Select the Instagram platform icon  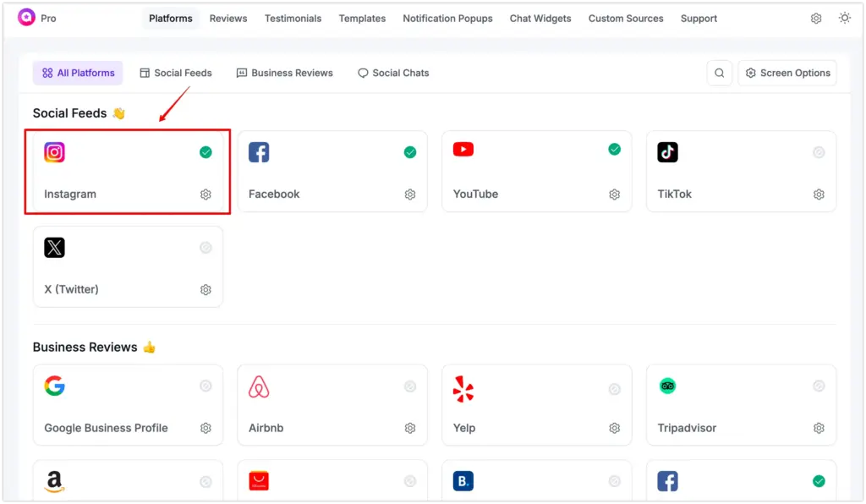click(x=54, y=152)
